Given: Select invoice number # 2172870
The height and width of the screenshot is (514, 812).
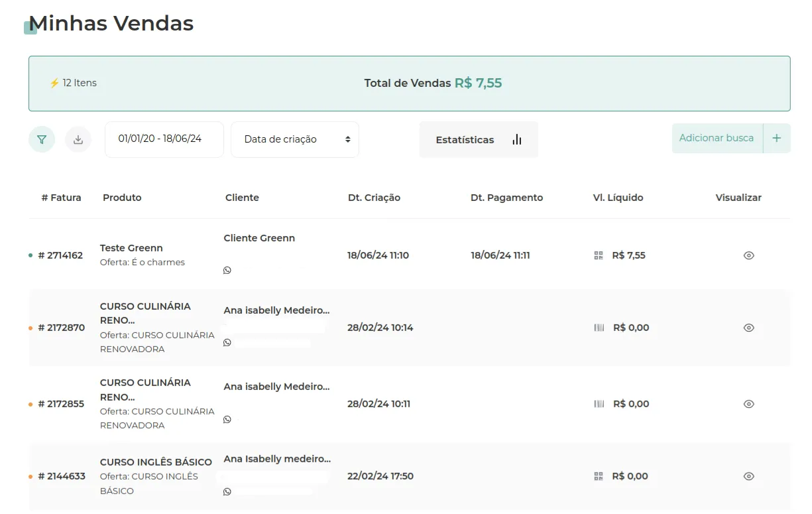Looking at the screenshot, I should pos(61,328).
